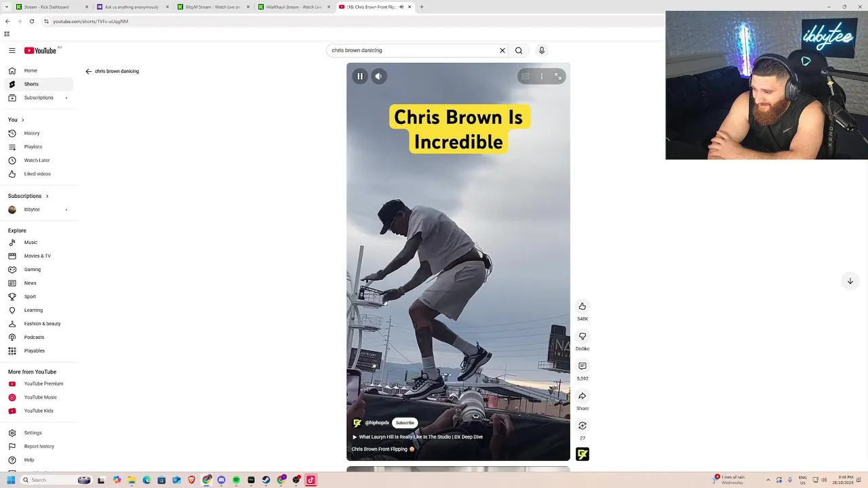Switch to Stream - Kick Dashboard tab
The image size is (868, 488).
[x=52, y=7]
